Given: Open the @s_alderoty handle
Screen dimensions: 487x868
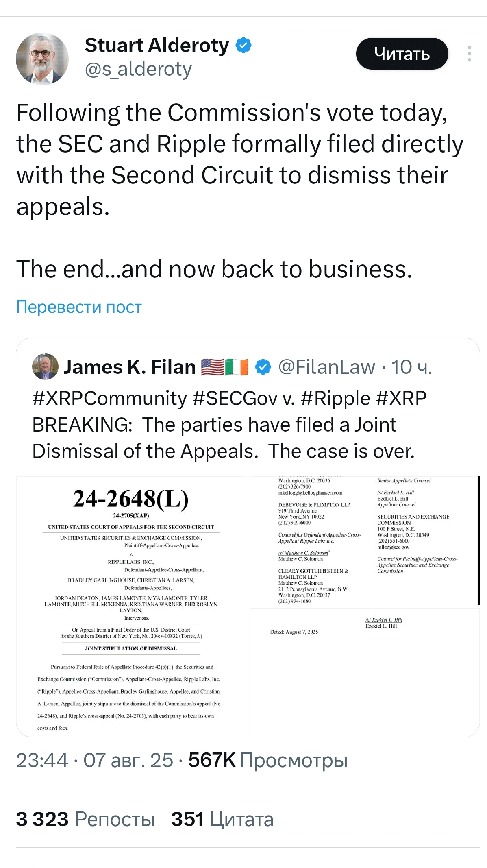Looking at the screenshot, I should tap(138, 69).
